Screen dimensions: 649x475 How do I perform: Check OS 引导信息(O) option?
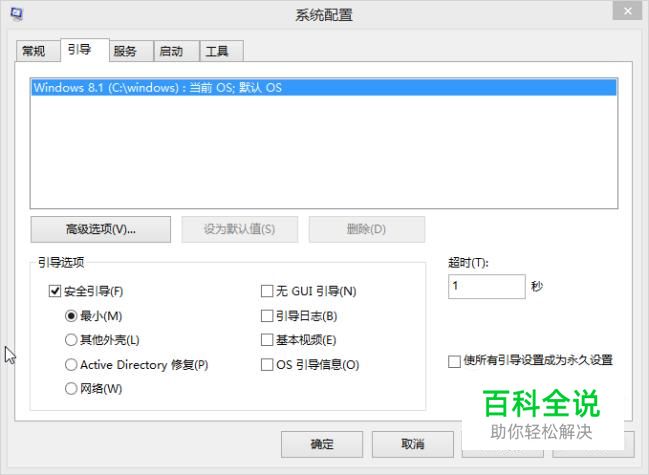click(x=267, y=365)
